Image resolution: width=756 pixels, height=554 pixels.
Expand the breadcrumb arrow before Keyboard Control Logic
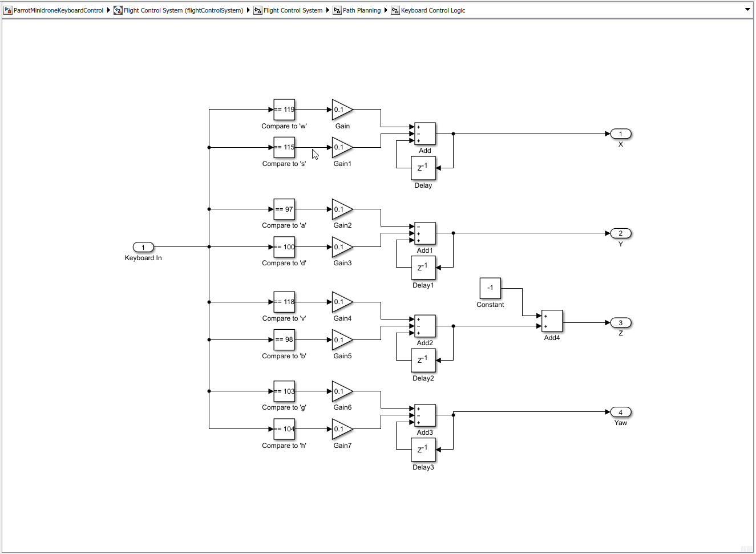pos(386,10)
